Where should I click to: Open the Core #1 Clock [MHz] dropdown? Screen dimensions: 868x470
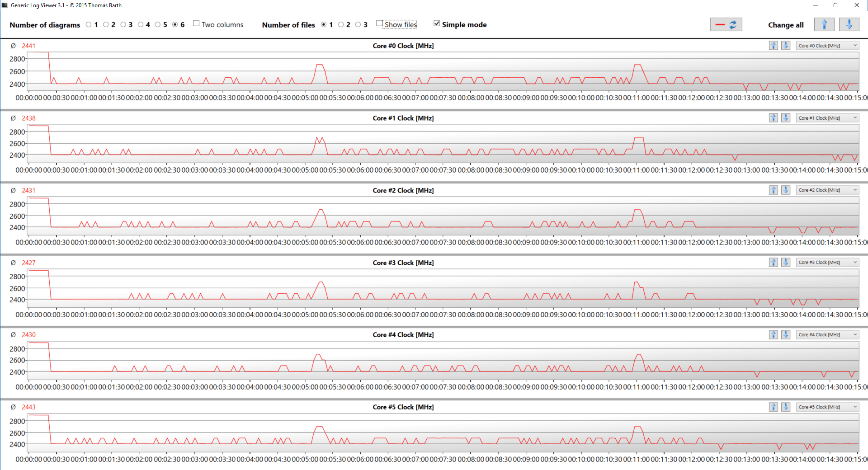pos(827,118)
